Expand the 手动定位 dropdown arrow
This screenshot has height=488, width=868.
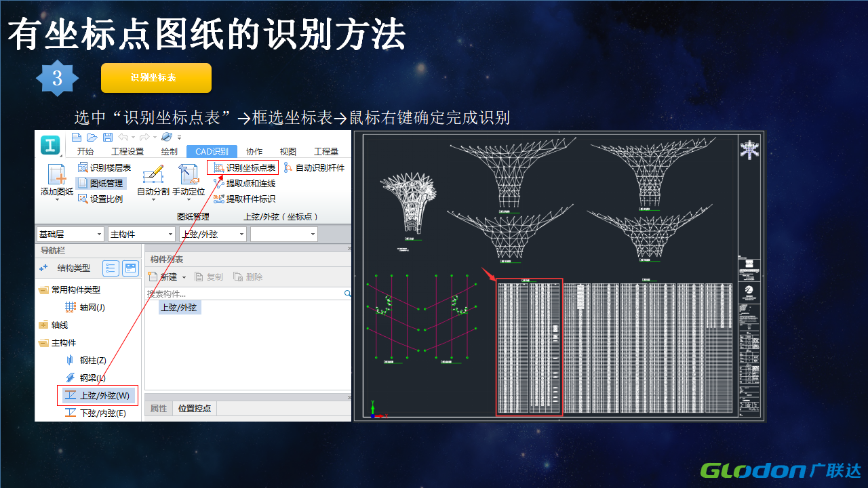point(189,201)
